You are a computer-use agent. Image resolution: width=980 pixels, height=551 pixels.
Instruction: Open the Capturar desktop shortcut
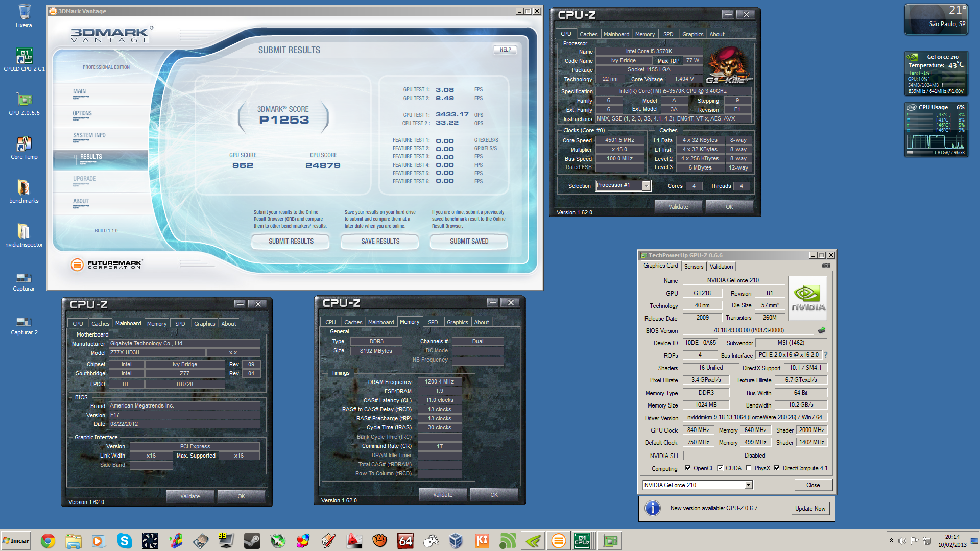click(24, 281)
